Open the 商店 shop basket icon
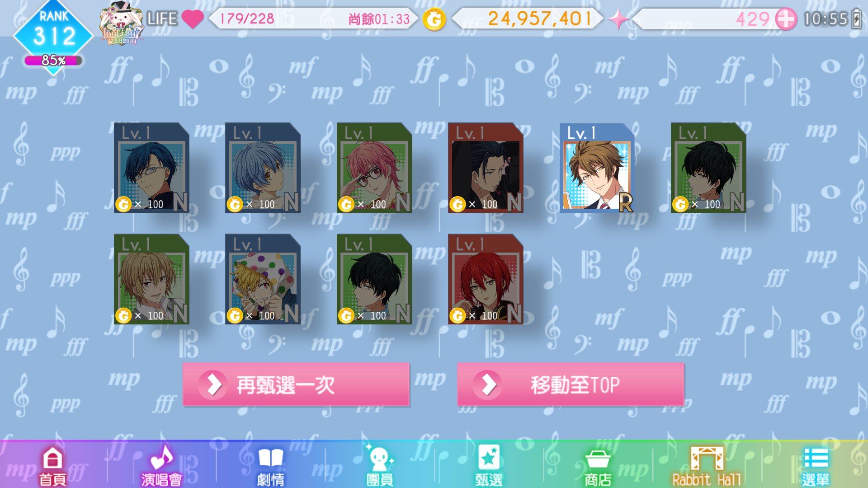 598,466
